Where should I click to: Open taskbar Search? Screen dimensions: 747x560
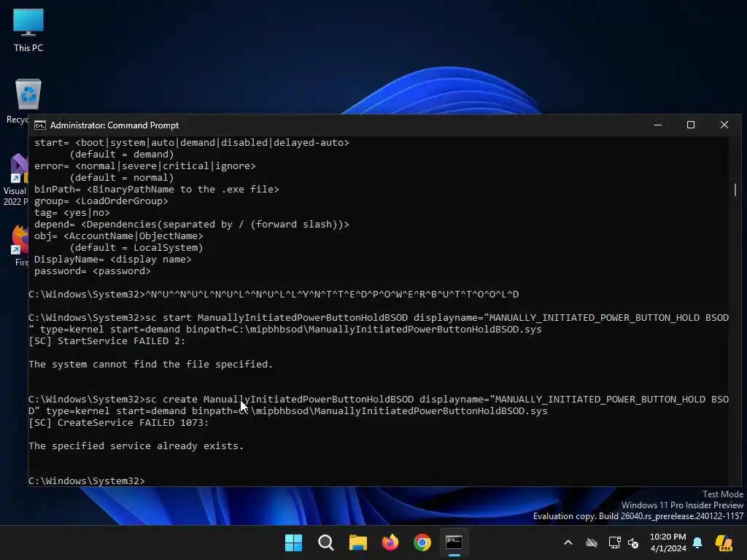click(326, 542)
